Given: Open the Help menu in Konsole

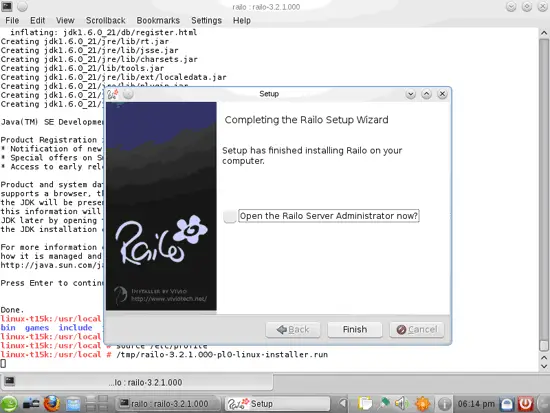Looking at the screenshot, I should coord(242,20).
